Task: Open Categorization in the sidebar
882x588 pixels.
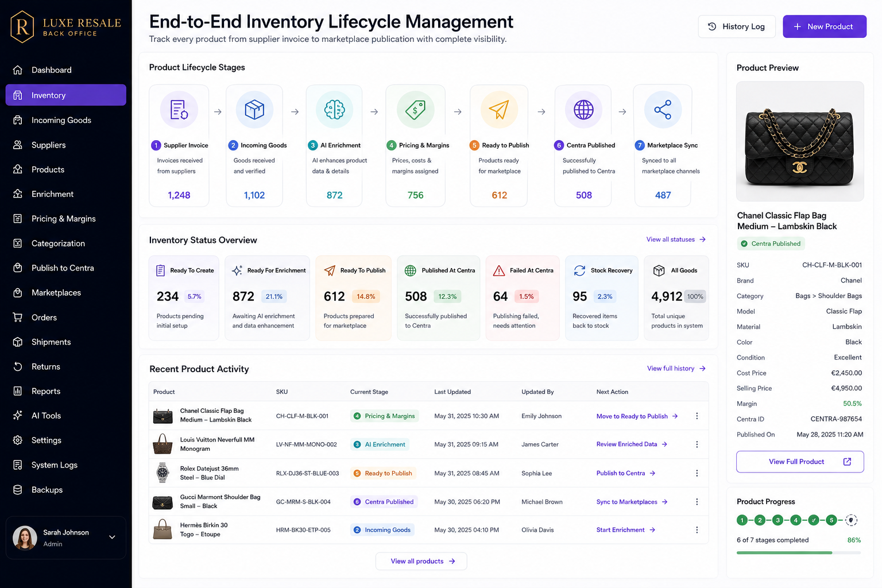Action: coord(66,243)
